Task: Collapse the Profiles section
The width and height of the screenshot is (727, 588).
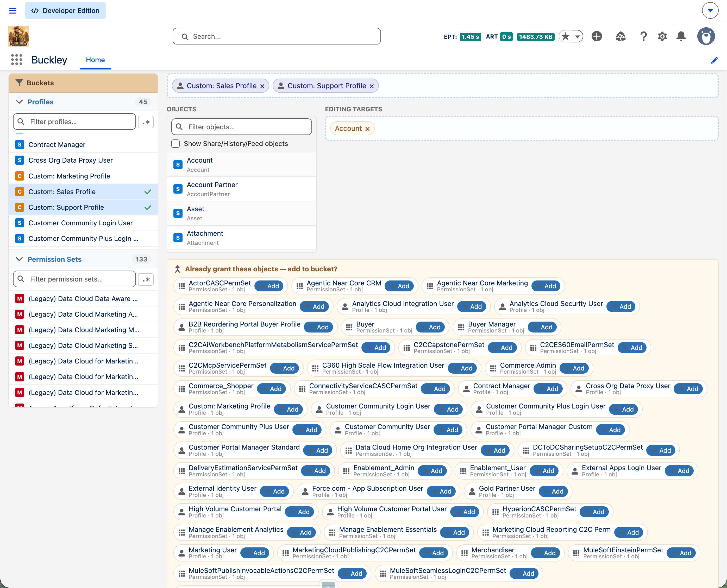Action: (19, 102)
